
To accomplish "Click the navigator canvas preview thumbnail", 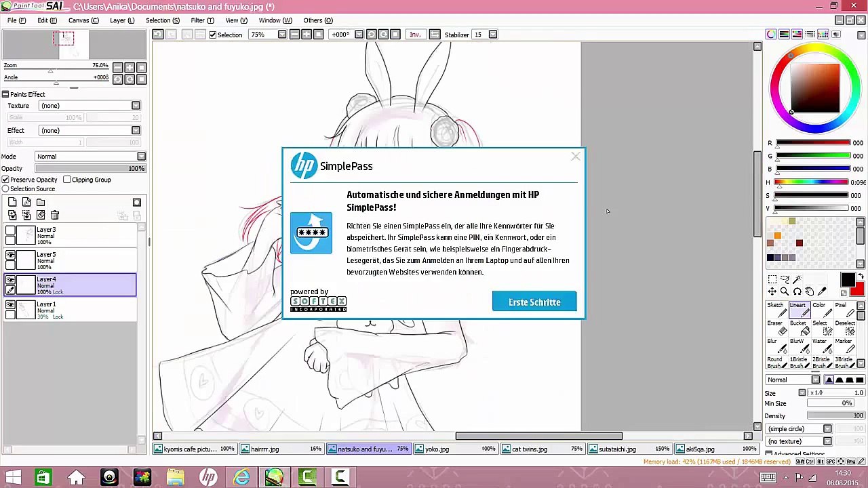I will point(74,44).
